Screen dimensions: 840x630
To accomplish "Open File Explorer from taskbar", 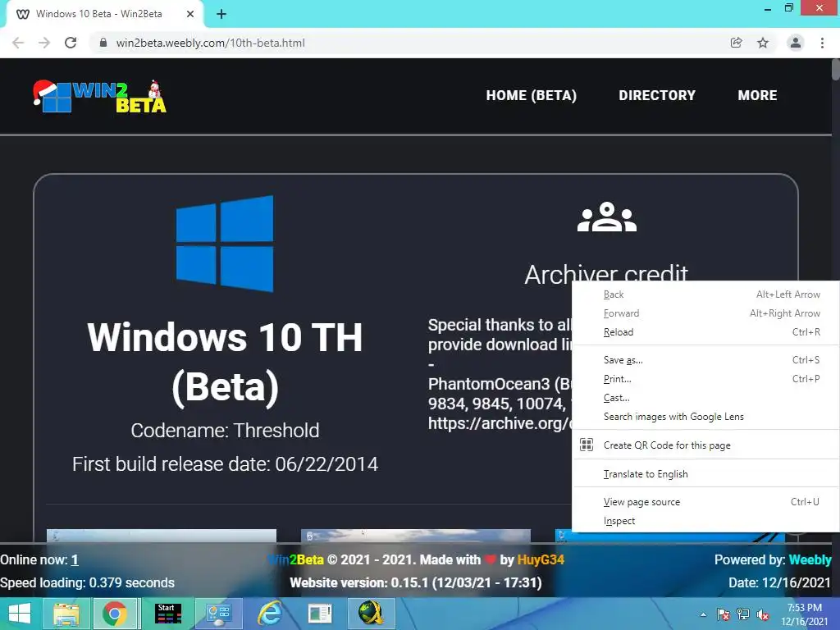I will (66, 614).
